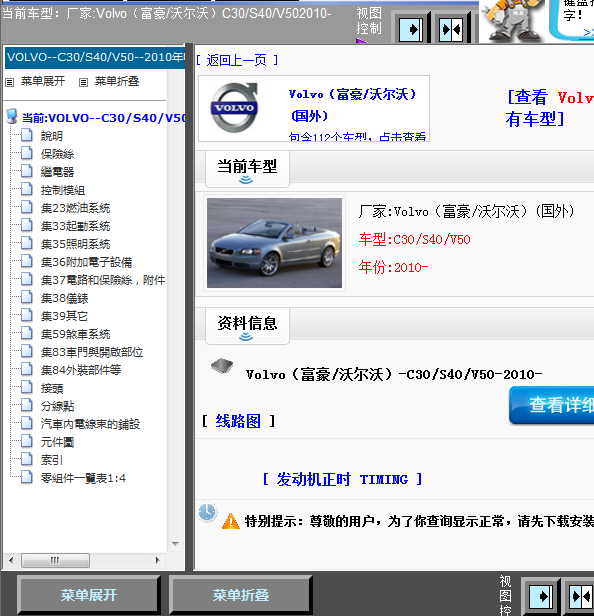Open the 集84外裝部件等 tree item

[81, 370]
